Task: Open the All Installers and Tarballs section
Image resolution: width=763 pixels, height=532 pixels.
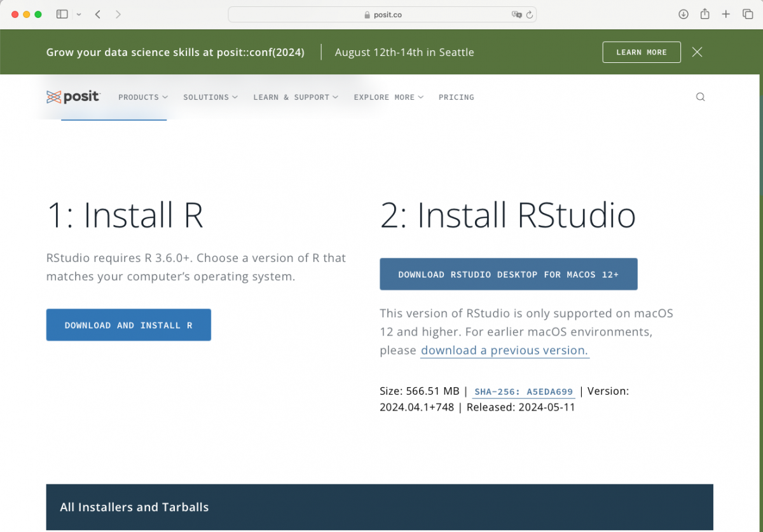Action: [134, 507]
